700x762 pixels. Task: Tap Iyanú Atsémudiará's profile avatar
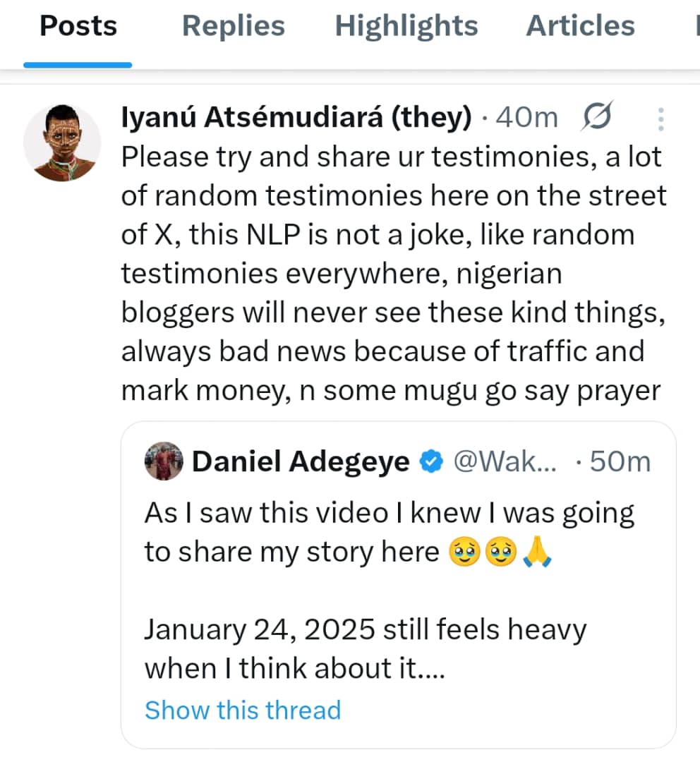coord(62,143)
